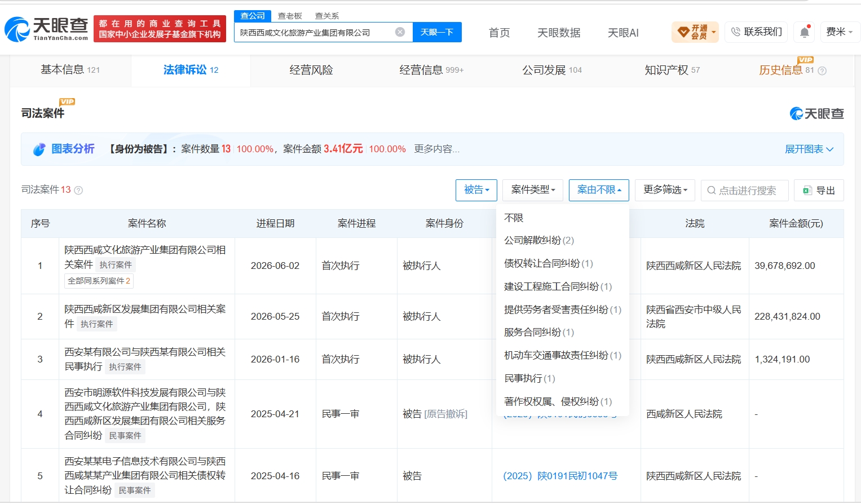
Task: Open 全部同系列案件 2 link
Action: coord(99,281)
